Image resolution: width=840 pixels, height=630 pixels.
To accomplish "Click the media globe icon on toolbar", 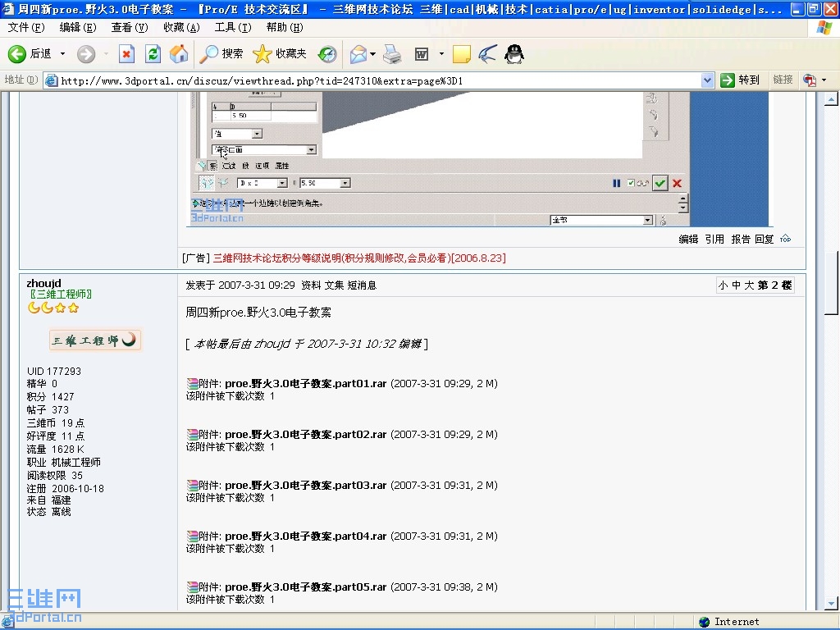I will [326, 55].
